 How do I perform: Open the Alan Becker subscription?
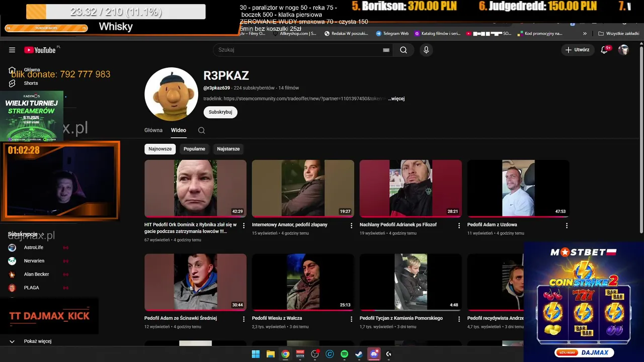tap(36, 275)
